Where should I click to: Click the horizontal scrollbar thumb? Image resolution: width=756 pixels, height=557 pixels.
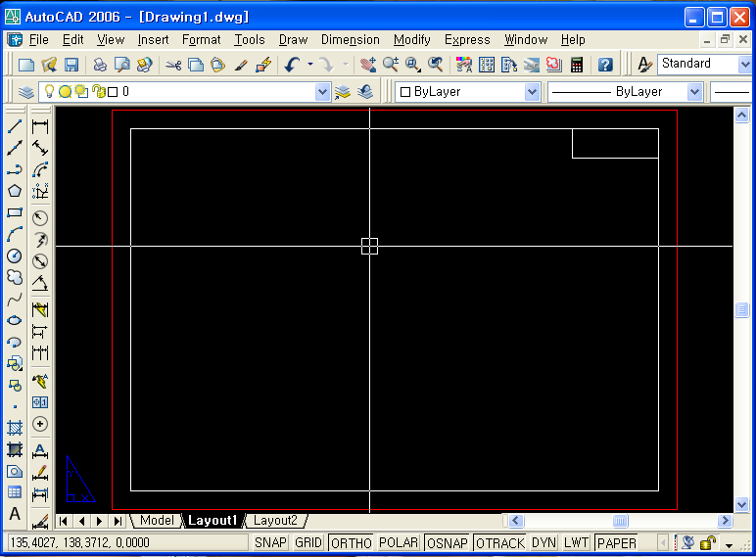(620, 521)
